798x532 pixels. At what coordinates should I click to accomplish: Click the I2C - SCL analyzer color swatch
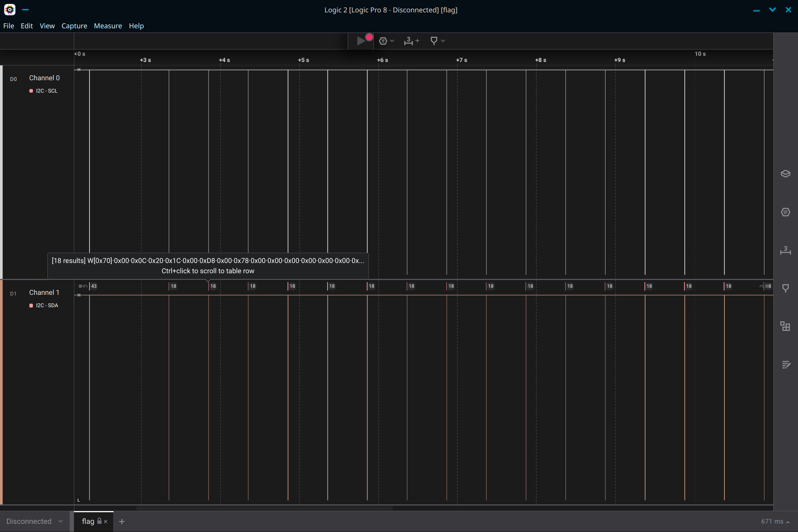coord(31,91)
